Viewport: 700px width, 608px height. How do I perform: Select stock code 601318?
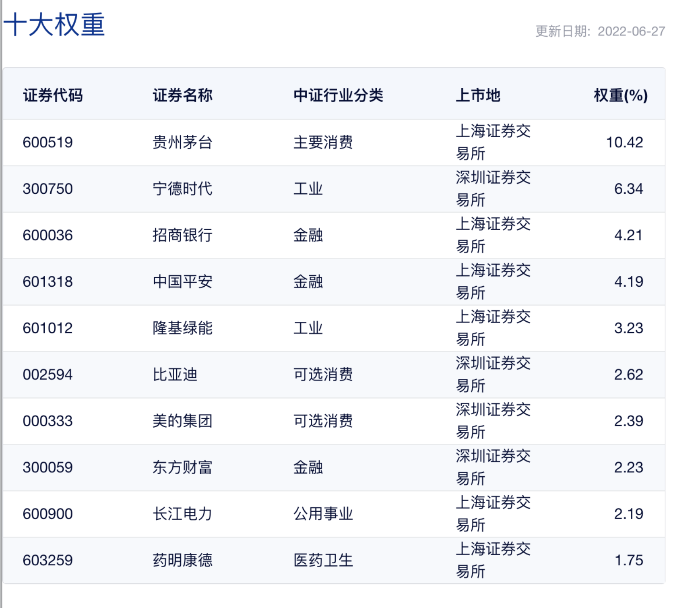pos(48,282)
